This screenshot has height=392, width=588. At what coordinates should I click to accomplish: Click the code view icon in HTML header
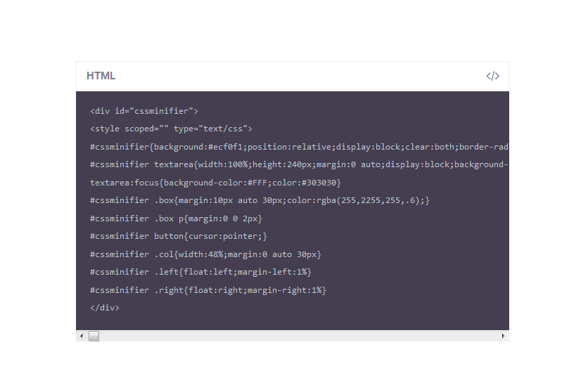pyautogui.click(x=492, y=76)
